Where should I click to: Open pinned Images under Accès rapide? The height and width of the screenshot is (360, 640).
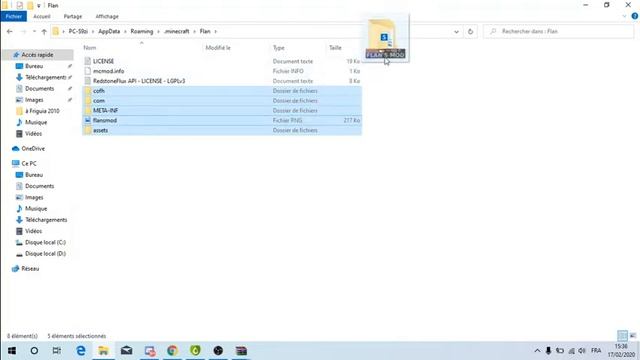point(34,100)
